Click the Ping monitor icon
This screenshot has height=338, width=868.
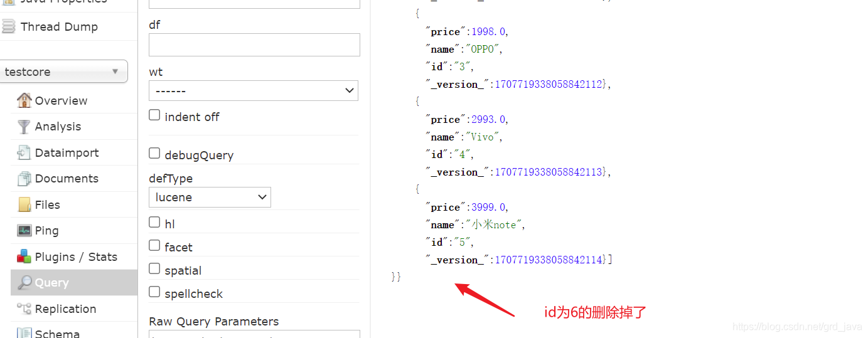[x=24, y=231]
